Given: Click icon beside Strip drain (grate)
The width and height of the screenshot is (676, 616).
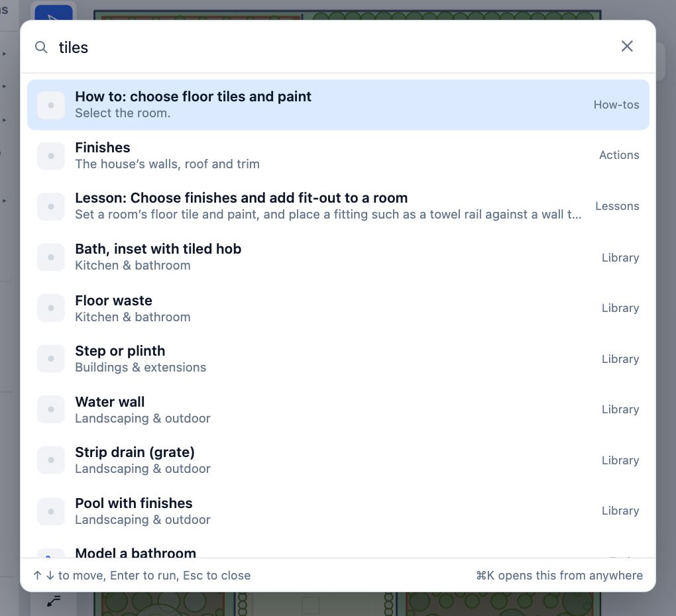Looking at the screenshot, I should point(51,460).
